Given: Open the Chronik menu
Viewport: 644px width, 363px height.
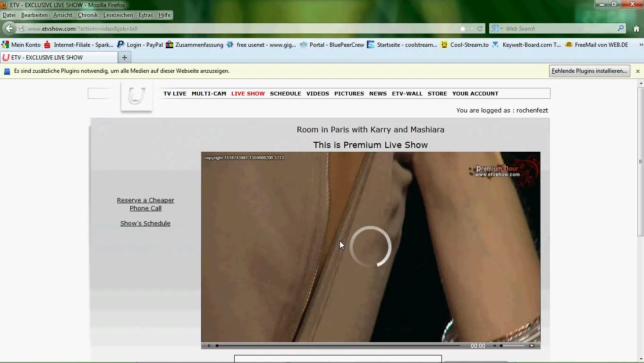Looking at the screenshot, I should pos(87,15).
